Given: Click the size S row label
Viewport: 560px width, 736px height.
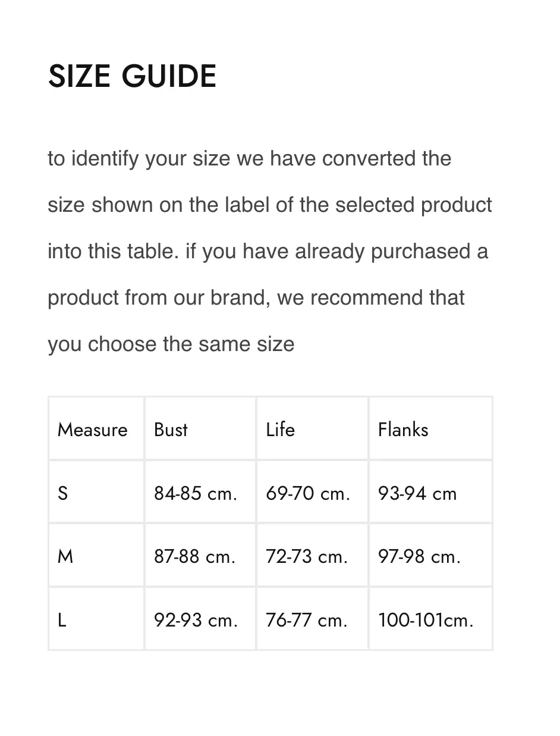Looking at the screenshot, I should pos(96,492).
